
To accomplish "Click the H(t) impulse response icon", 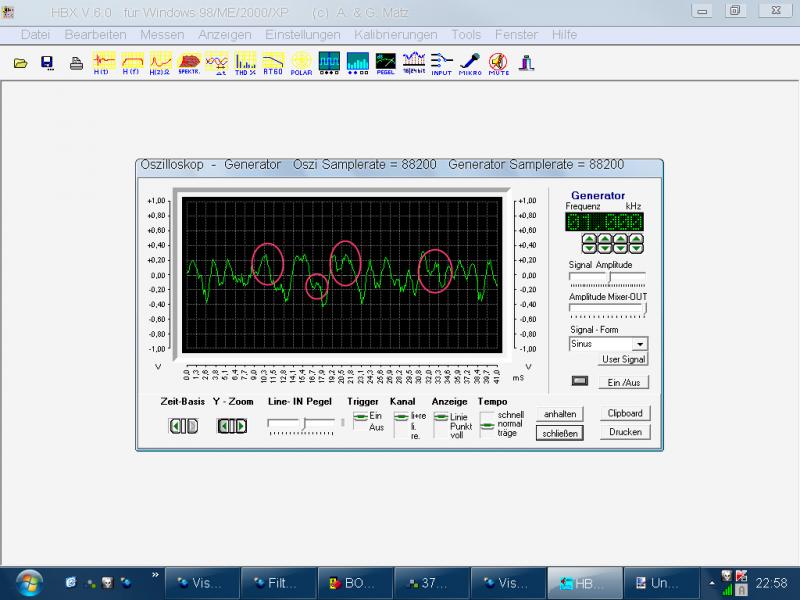I will [x=102, y=63].
